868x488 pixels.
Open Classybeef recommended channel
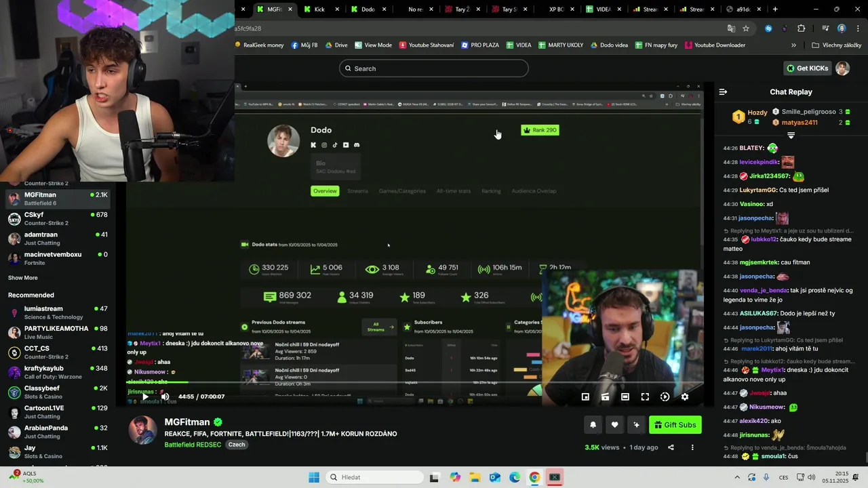coord(58,392)
